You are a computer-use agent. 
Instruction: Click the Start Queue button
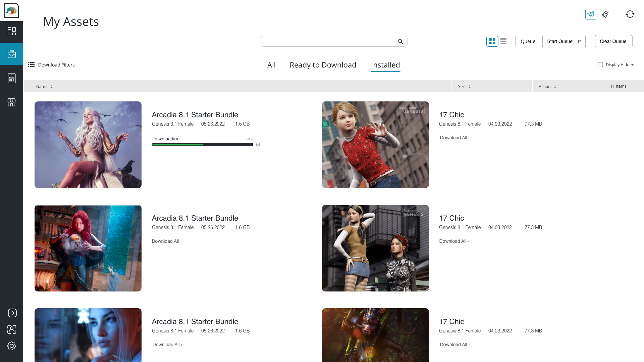(x=564, y=41)
